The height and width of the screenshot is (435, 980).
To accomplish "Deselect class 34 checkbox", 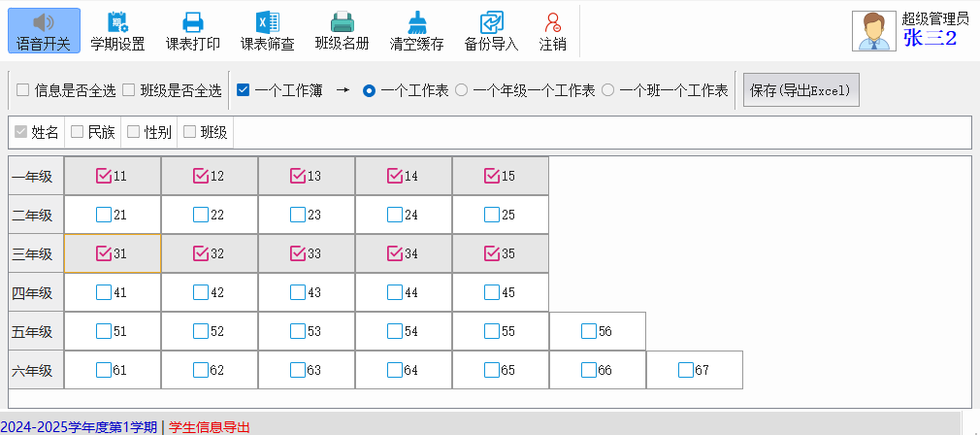I will click(395, 253).
